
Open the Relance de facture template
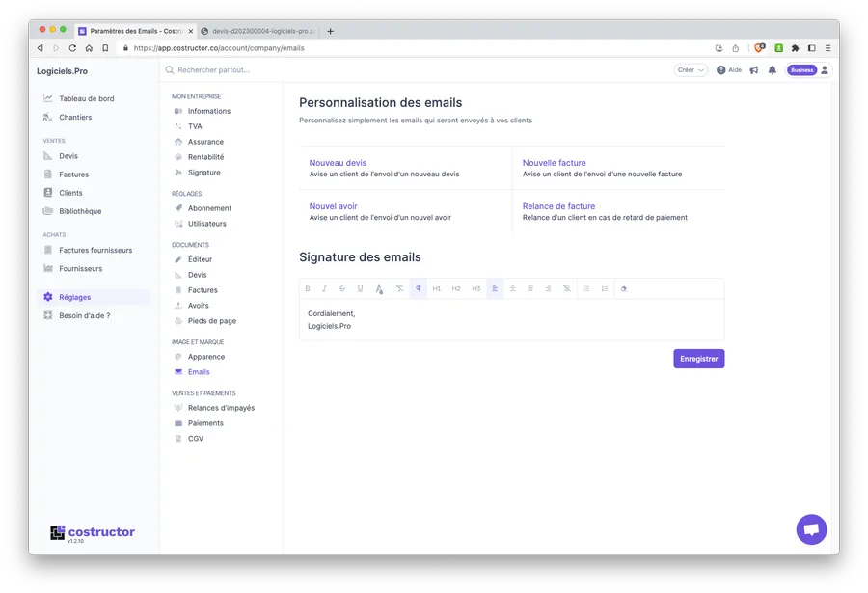coord(558,206)
